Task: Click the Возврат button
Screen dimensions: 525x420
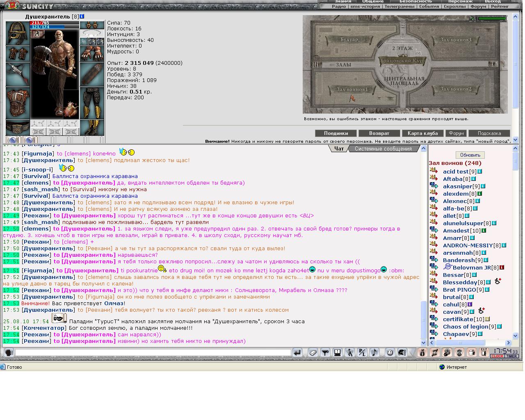Action: pyautogui.click(x=379, y=133)
